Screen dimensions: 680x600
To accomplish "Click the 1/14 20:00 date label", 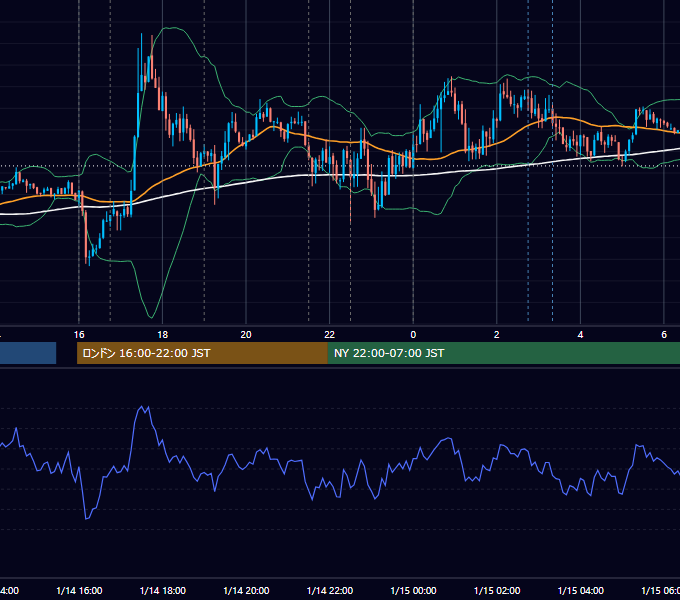I will (x=246, y=590).
